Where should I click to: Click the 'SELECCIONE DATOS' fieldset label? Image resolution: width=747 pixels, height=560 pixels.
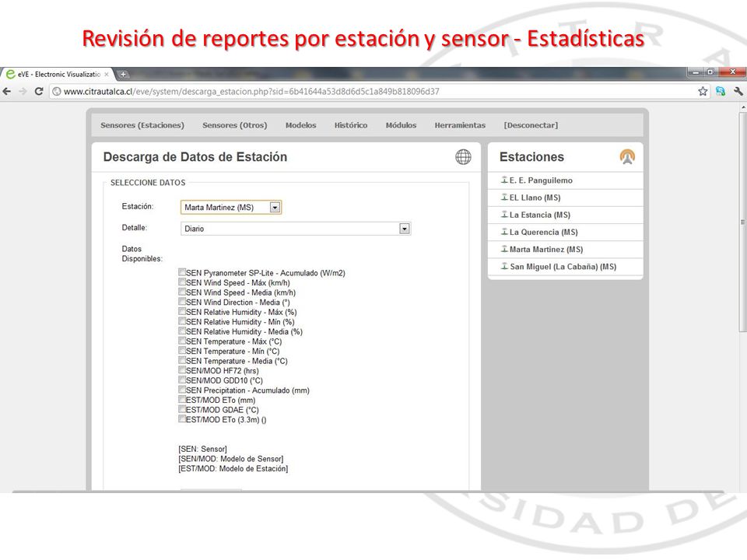point(148,182)
